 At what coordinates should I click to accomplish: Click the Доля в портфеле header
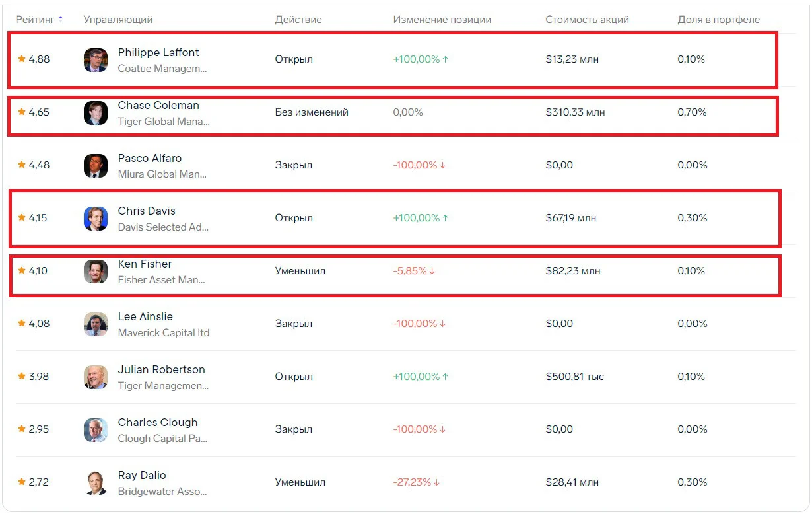pos(719,20)
